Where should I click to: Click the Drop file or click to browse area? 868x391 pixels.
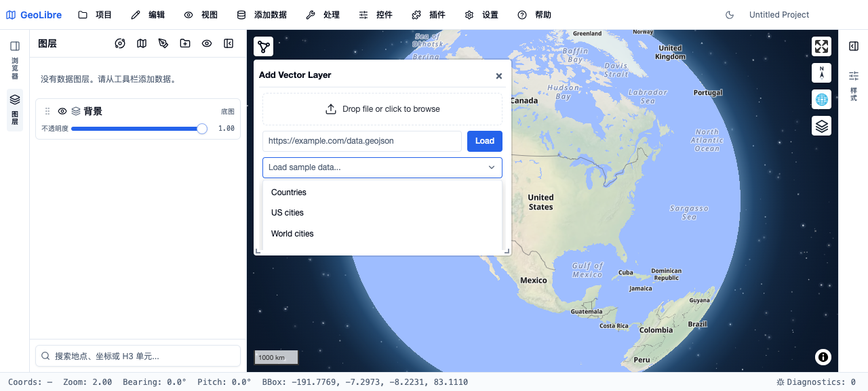point(382,109)
